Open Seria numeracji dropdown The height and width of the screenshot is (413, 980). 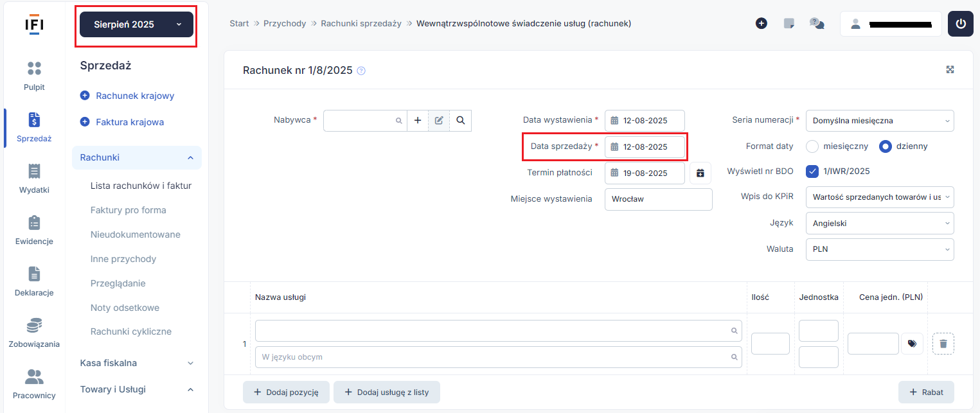tap(880, 120)
